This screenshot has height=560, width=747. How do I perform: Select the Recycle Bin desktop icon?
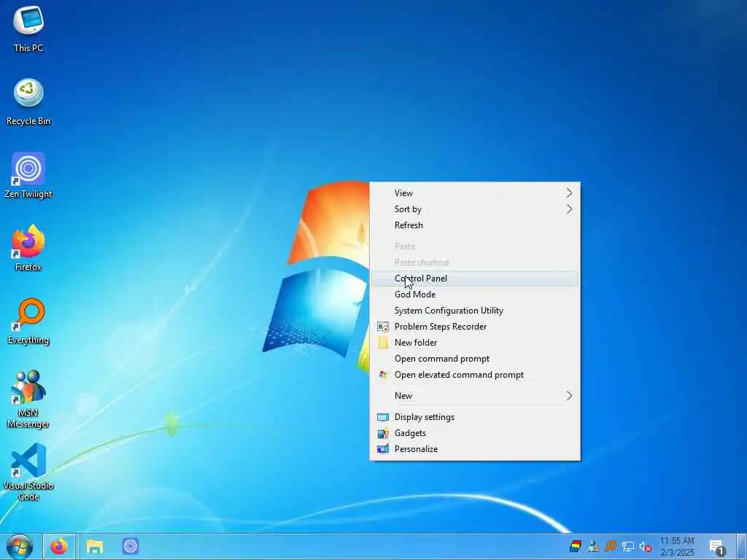[28, 101]
